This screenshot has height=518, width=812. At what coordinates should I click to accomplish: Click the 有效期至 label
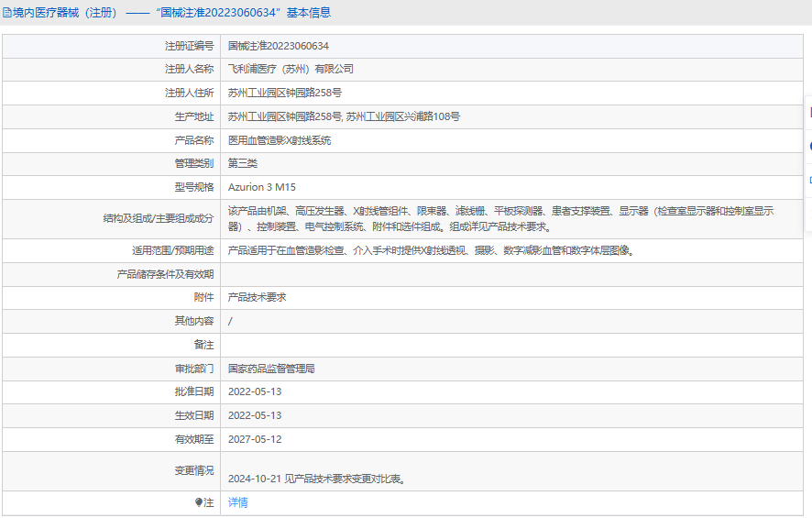(194, 440)
